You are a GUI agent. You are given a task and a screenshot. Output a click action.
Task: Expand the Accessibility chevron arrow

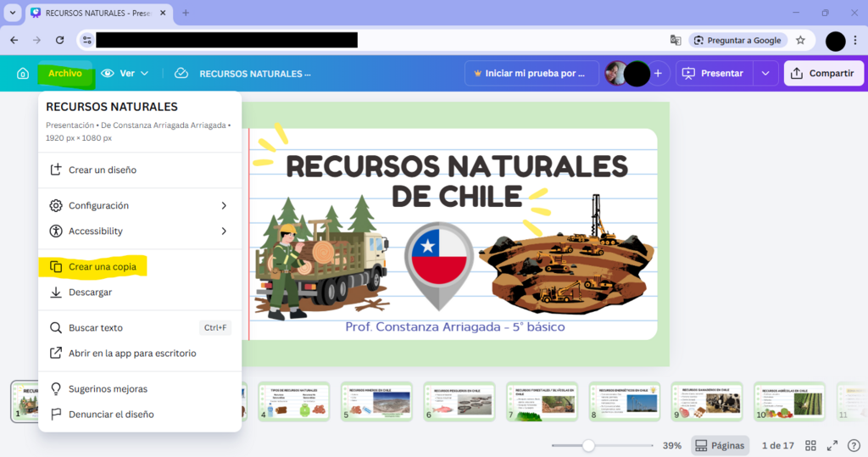(224, 231)
